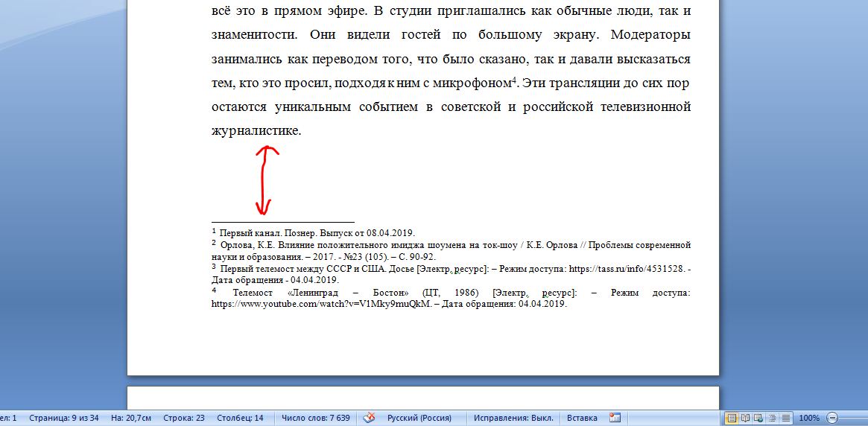Viewport: 868px width, 426px height.
Task: Click word count 'Число слов: 7 639'
Action: pyautogui.click(x=316, y=418)
